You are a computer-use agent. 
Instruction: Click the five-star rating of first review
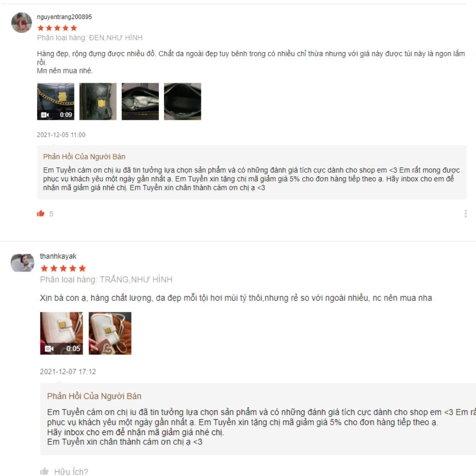pos(57,28)
